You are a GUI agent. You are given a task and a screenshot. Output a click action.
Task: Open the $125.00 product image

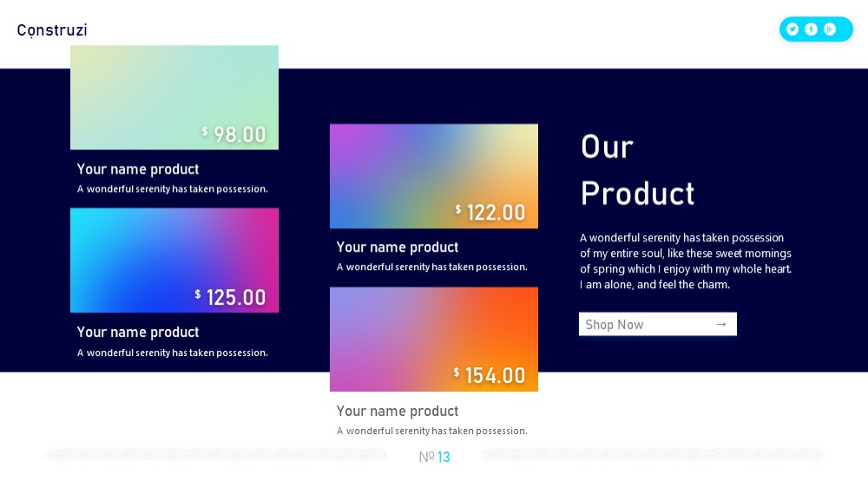174,260
